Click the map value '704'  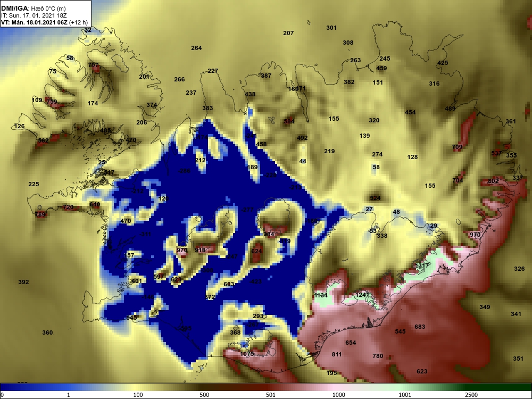(458, 180)
